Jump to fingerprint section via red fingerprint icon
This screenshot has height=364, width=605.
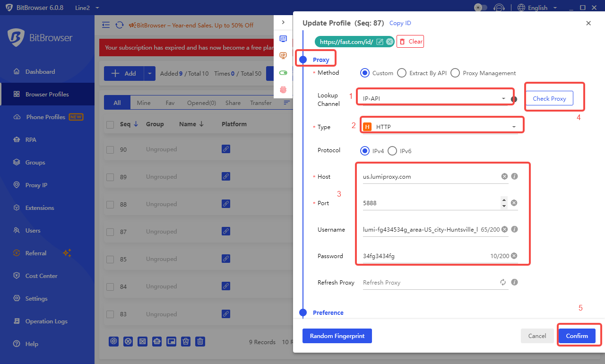click(283, 89)
